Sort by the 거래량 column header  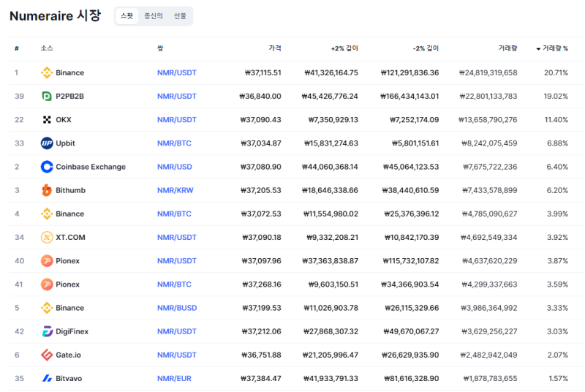tap(507, 48)
